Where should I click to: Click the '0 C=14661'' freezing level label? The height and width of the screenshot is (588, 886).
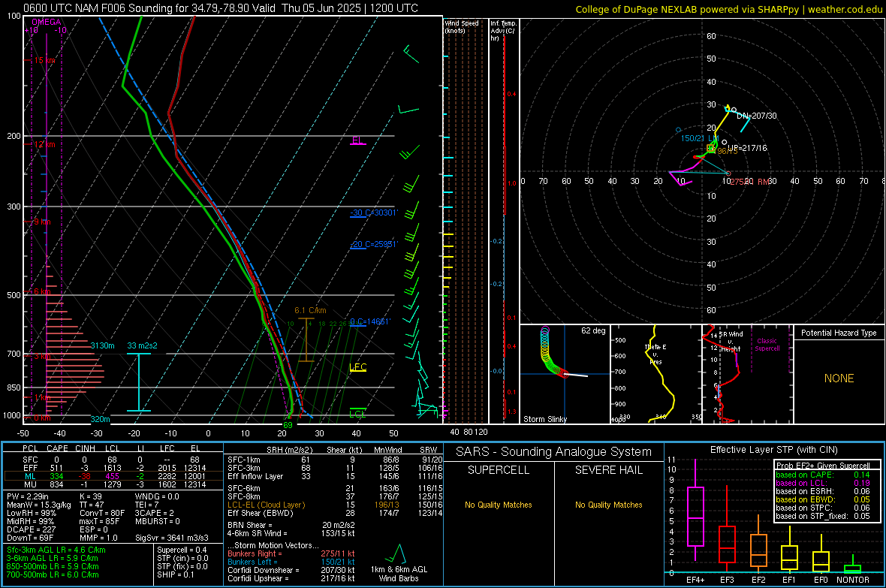click(370, 321)
